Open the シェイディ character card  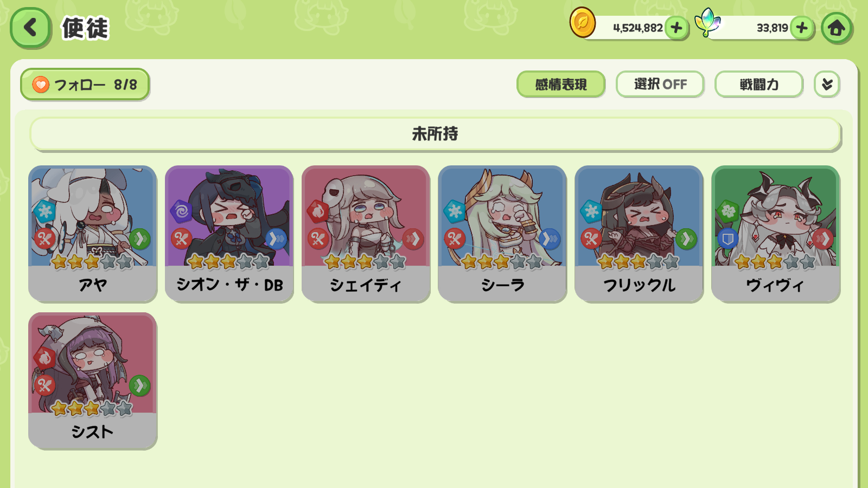pos(366,234)
